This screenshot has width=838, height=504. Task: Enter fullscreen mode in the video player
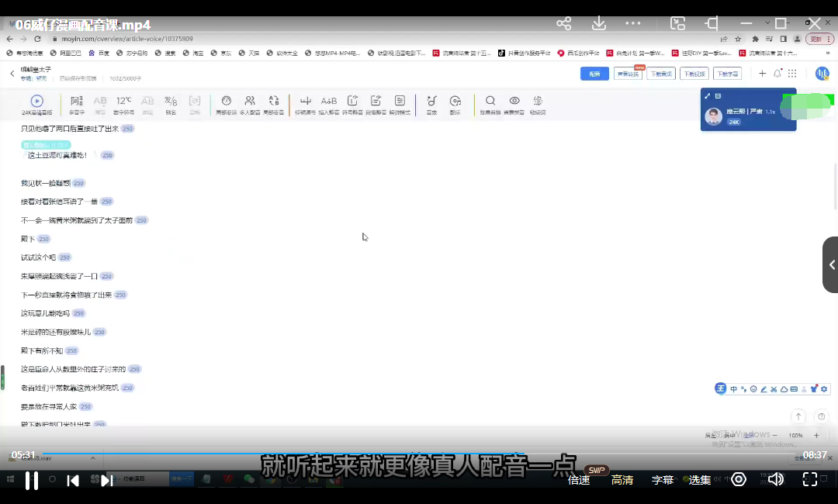[810, 479]
